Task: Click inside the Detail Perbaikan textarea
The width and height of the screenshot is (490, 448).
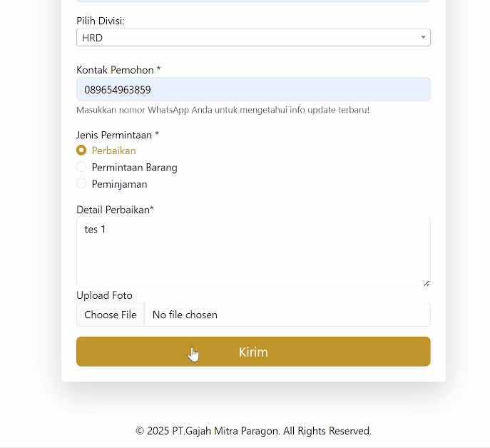Action: coord(253,252)
